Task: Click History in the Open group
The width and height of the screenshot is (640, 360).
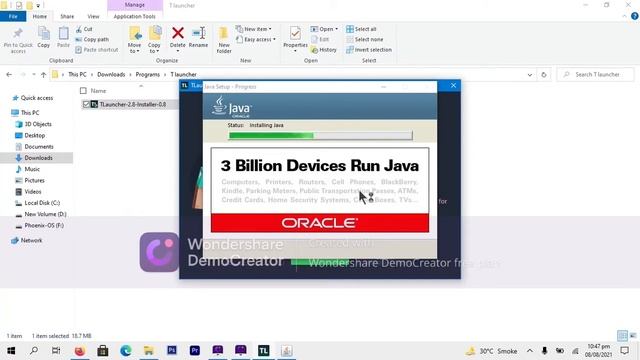Action: point(324,50)
